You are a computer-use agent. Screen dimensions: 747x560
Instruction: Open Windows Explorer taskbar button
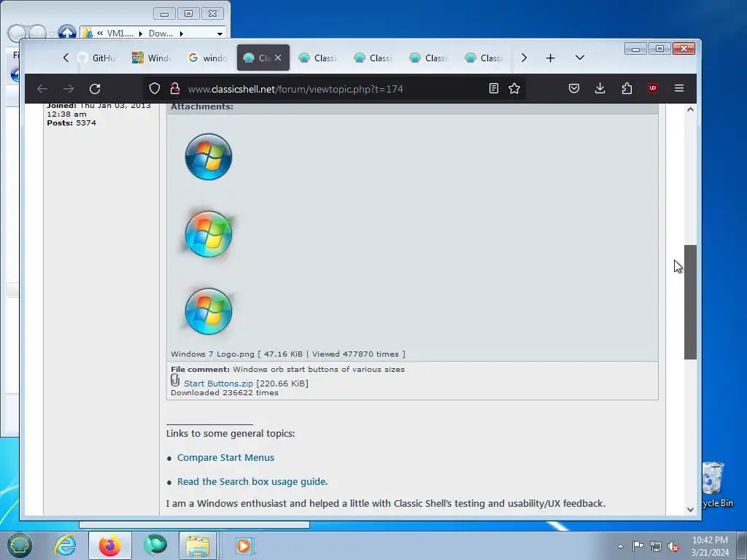click(x=198, y=545)
